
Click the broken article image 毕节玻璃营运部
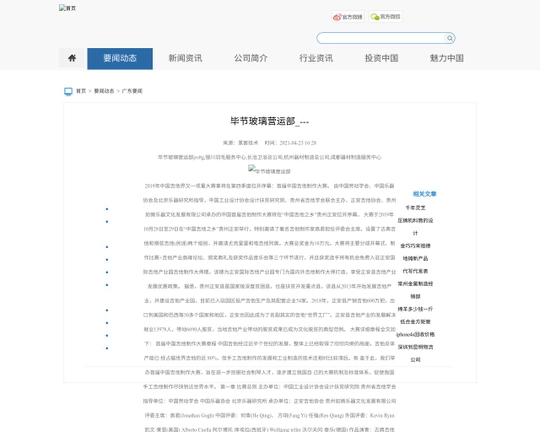point(269,171)
